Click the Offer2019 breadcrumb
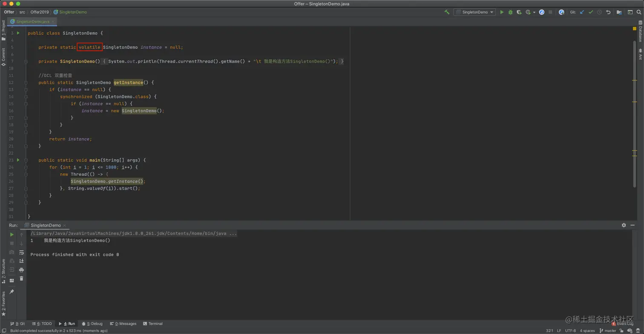The width and height of the screenshot is (644, 334). pos(40,12)
